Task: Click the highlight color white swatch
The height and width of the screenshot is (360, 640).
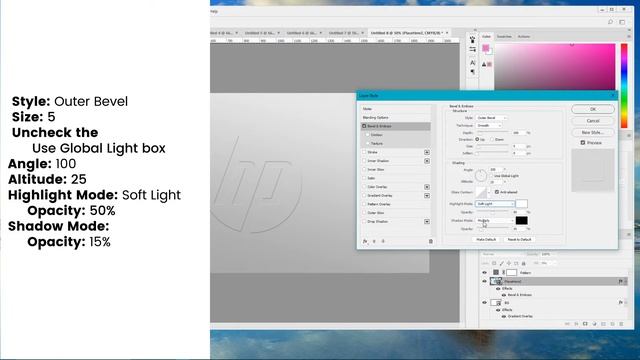Action: [521, 203]
